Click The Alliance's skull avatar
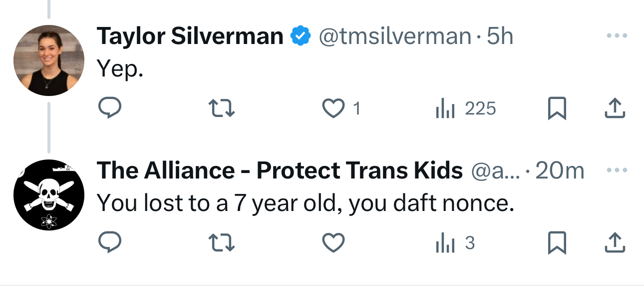 click(x=48, y=195)
